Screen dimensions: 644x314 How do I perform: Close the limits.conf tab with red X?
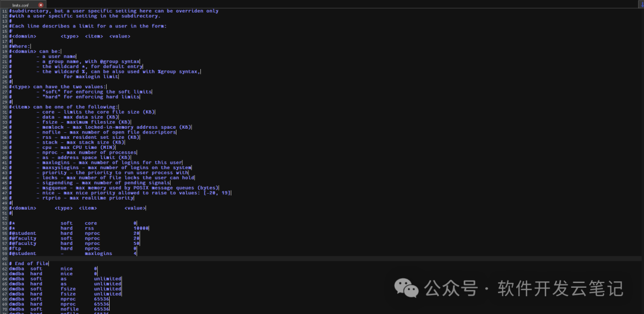click(41, 5)
